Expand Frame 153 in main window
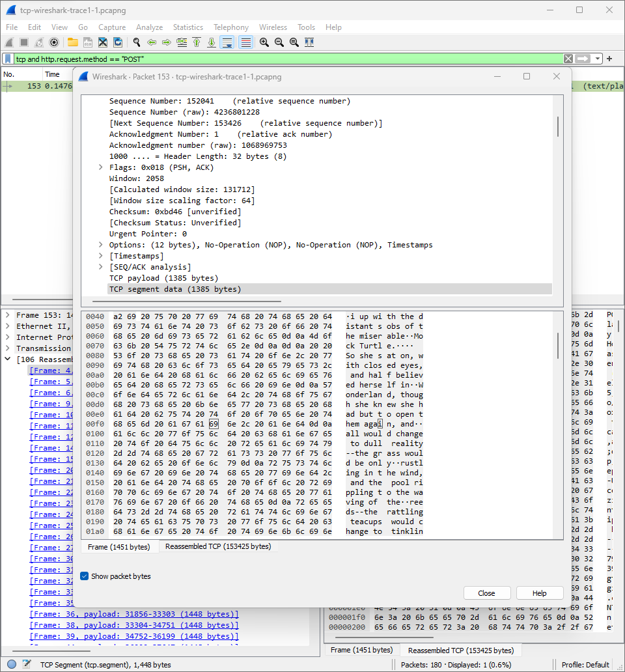 (x=8, y=315)
